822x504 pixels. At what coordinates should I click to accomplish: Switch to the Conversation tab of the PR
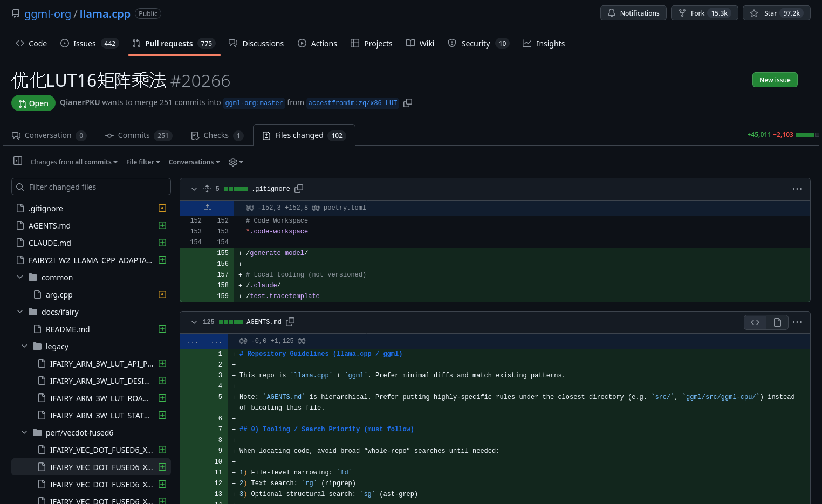[x=49, y=135]
